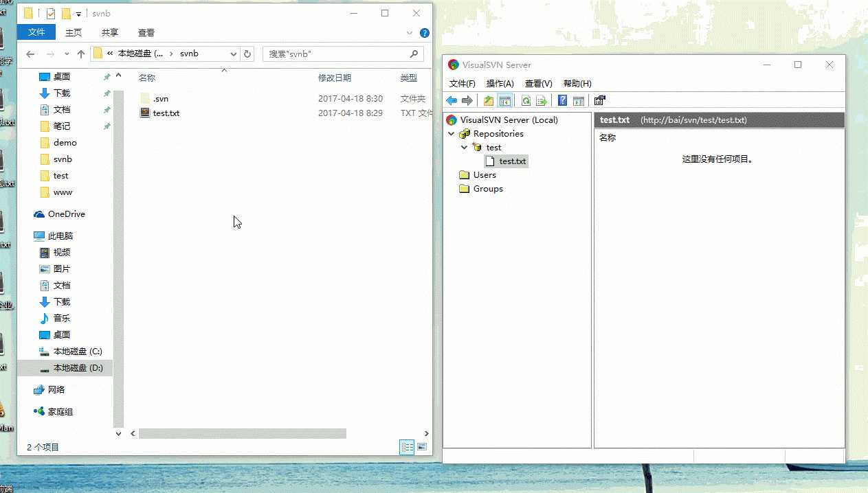Click the Refresh icon in VisualSVN toolbar

tap(526, 101)
